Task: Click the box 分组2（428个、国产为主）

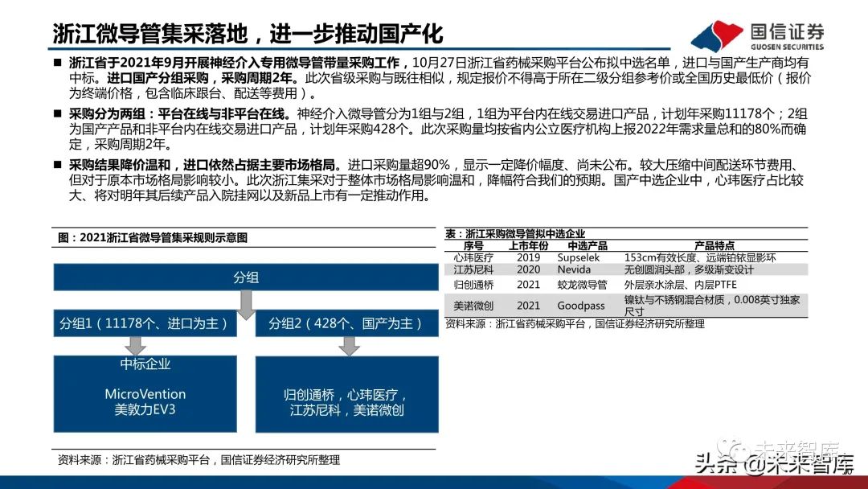Action: point(346,323)
